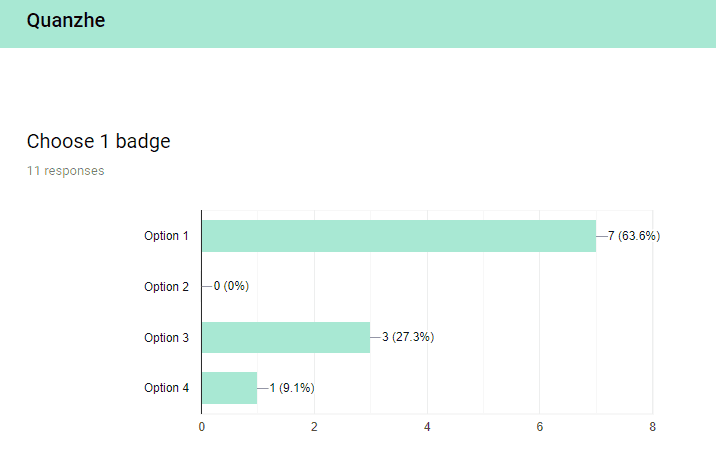Screen dimensions: 716x470
Task: Select the Quanzhe header title
Action: (66, 21)
